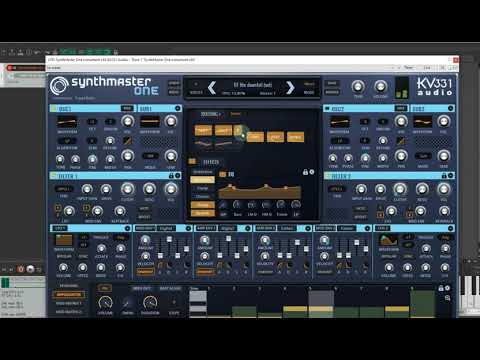Select the MOD ENV3 tab header
The width and height of the screenshot is (480, 360).
(x=266, y=228)
